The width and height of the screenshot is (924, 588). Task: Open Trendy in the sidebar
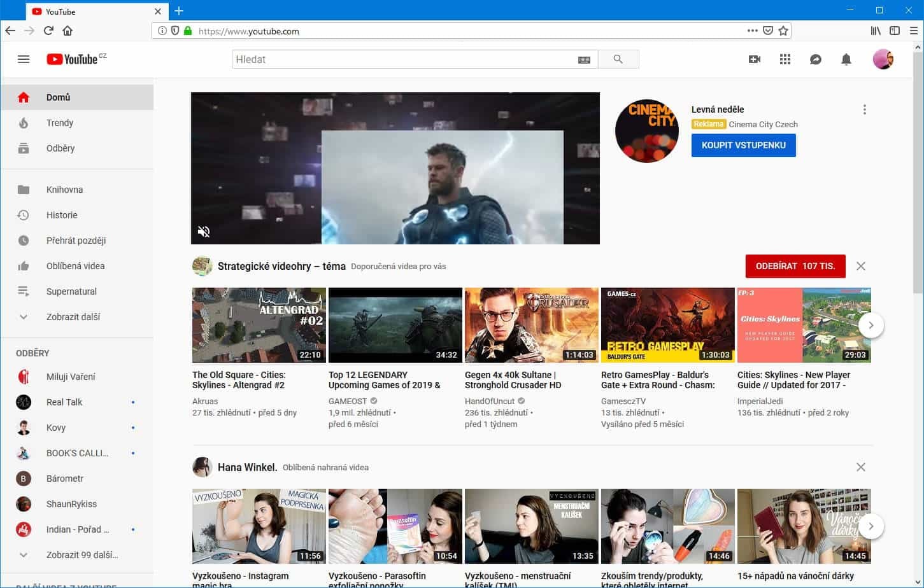point(77,123)
